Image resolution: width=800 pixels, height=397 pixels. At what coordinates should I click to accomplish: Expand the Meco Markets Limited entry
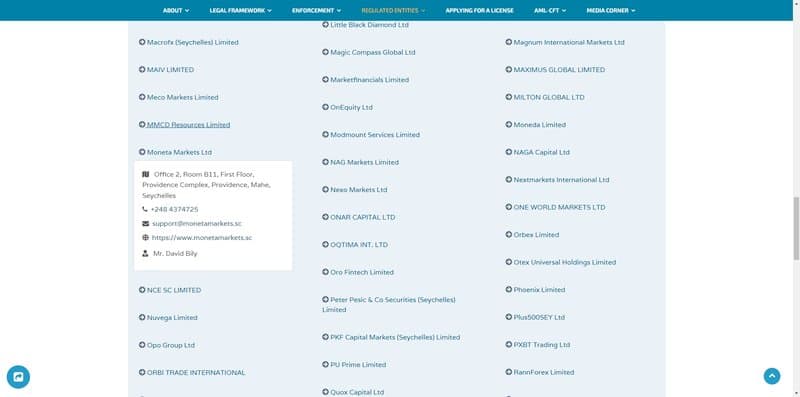tap(179, 97)
